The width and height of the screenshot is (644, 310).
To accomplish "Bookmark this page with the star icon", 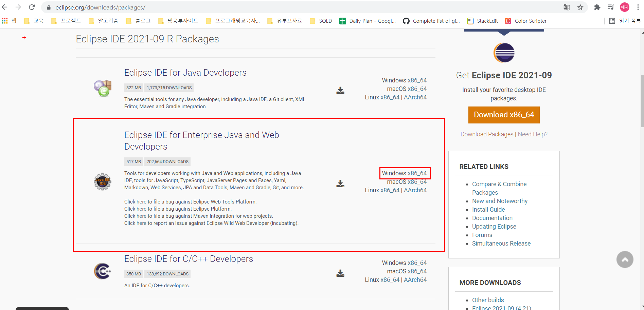I will (580, 7).
